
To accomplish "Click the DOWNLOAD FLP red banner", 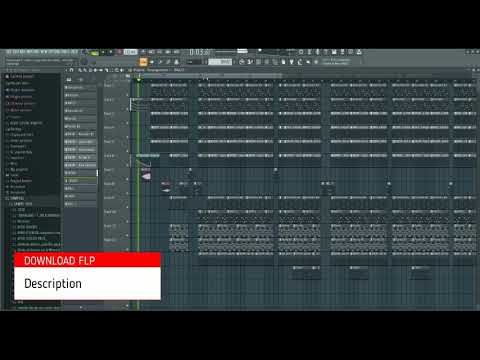I will (87, 260).
